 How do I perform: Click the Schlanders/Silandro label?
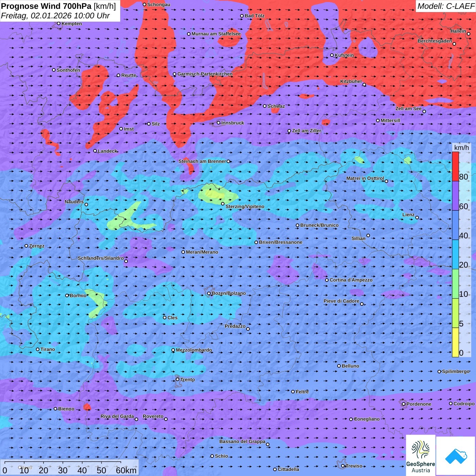pyautogui.click(x=101, y=258)
